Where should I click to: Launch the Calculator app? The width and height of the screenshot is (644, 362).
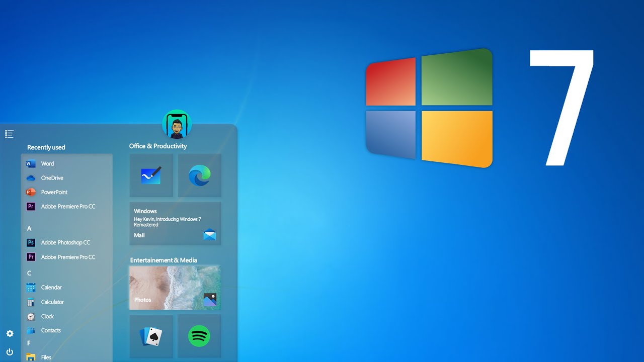66,302
